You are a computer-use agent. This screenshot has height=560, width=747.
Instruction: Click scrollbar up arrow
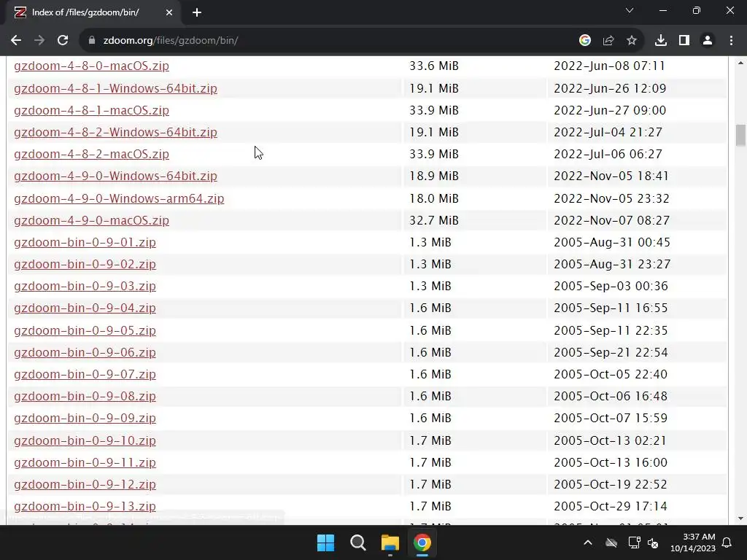pos(740,63)
